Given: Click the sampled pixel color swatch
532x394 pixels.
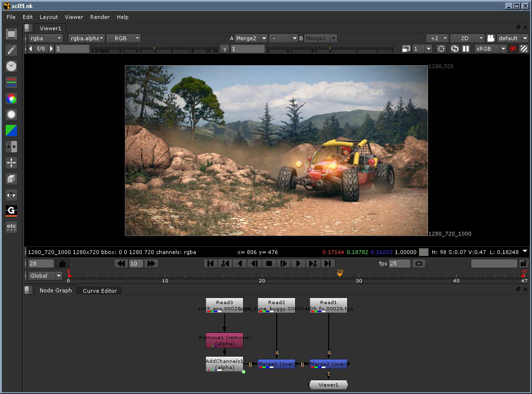Looking at the screenshot, I should click(423, 252).
